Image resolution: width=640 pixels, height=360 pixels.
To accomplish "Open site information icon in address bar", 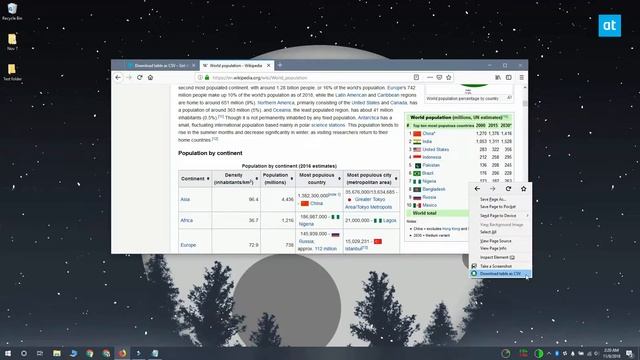I will [x=200, y=77].
